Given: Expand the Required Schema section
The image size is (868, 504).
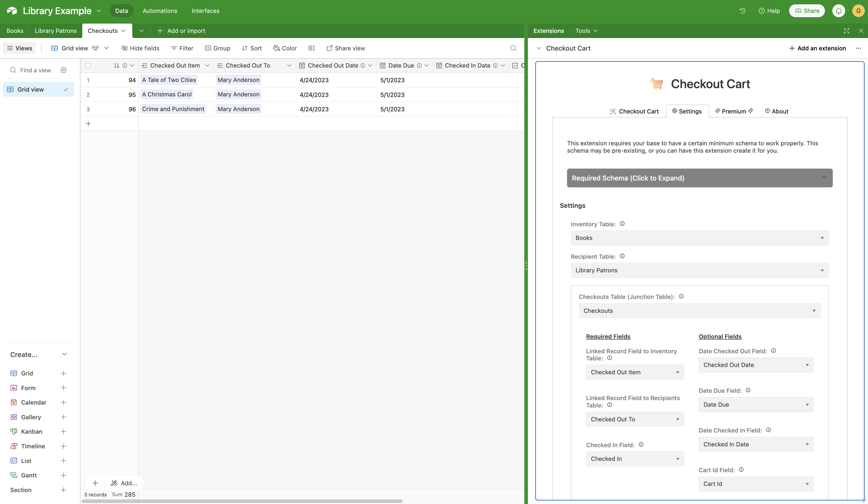Looking at the screenshot, I should 699,178.
